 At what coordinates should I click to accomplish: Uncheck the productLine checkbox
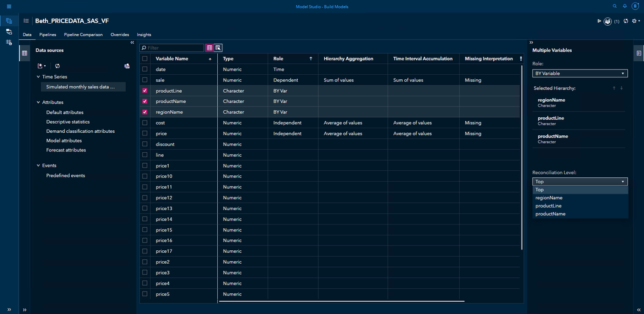click(144, 91)
